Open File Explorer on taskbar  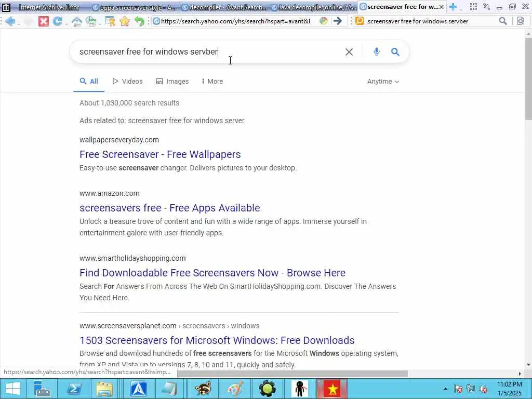point(104,389)
